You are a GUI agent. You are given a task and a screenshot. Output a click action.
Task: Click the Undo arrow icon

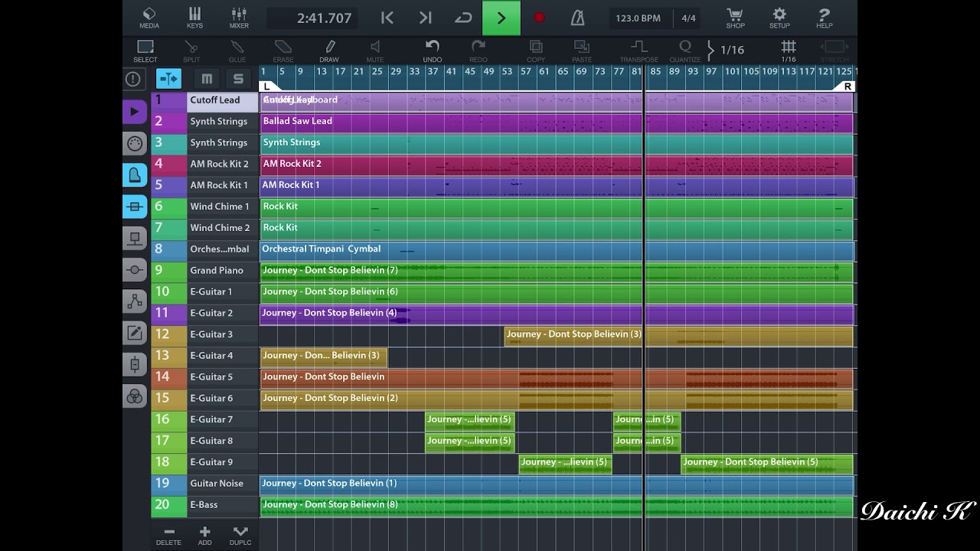point(433,51)
